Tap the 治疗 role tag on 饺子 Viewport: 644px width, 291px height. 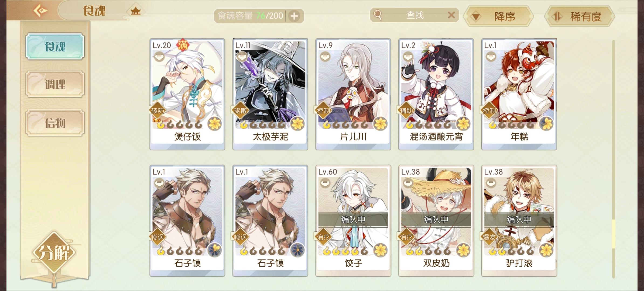click(x=323, y=237)
